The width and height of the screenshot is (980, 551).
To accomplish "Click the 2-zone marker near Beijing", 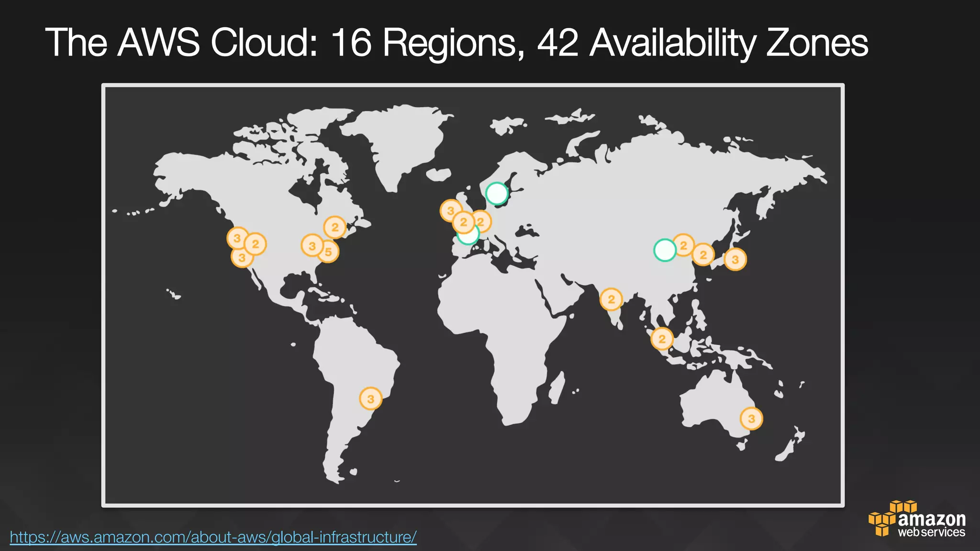I will (x=684, y=245).
